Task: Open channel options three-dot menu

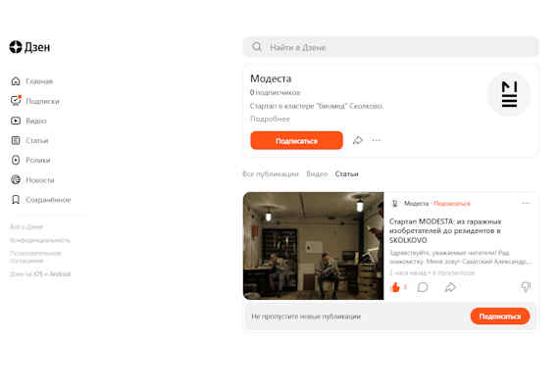Action: pos(377,140)
